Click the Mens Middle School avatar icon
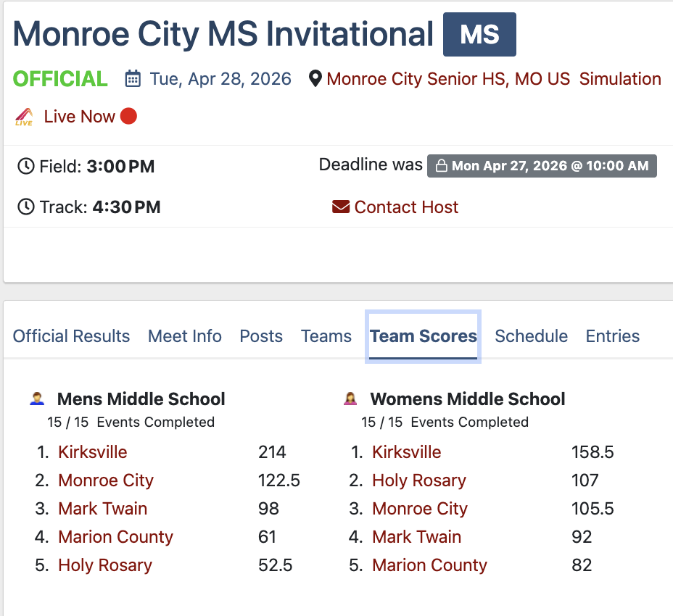673x616 pixels. (37, 399)
